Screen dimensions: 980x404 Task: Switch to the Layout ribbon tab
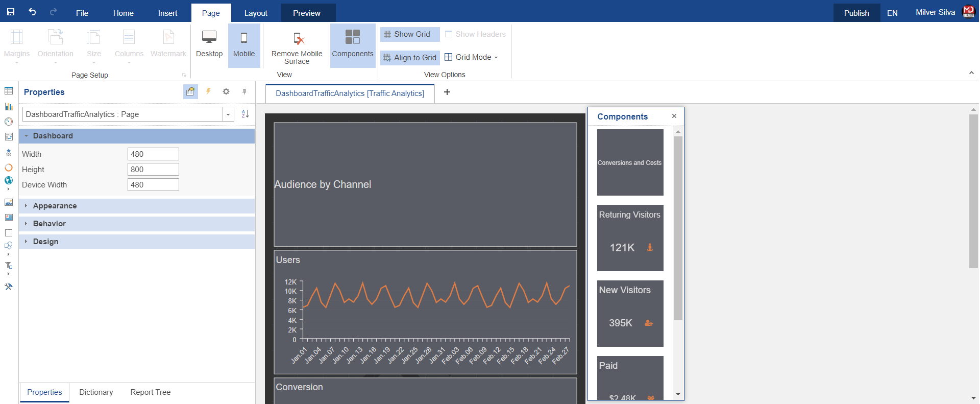(x=256, y=13)
